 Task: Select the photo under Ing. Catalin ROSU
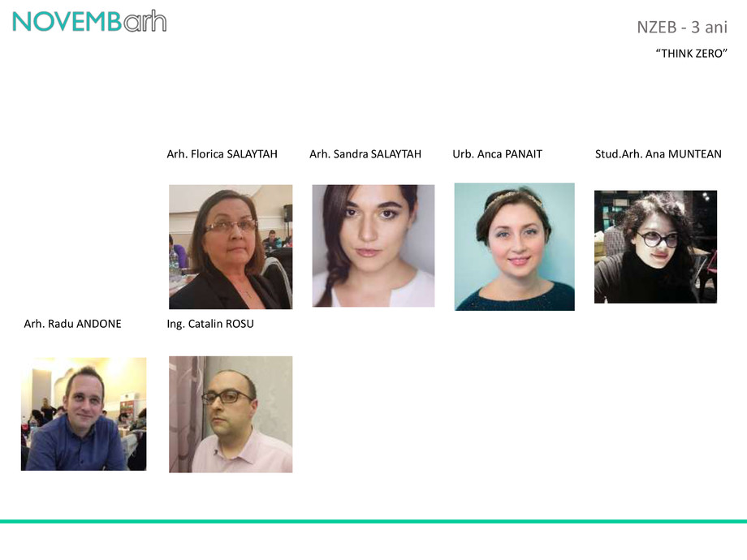pyautogui.click(x=231, y=414)
